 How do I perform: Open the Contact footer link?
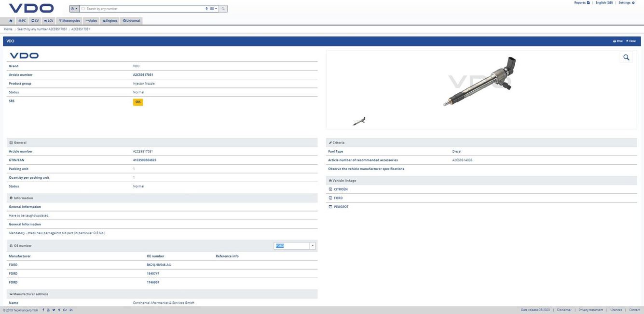pos(634,310)
